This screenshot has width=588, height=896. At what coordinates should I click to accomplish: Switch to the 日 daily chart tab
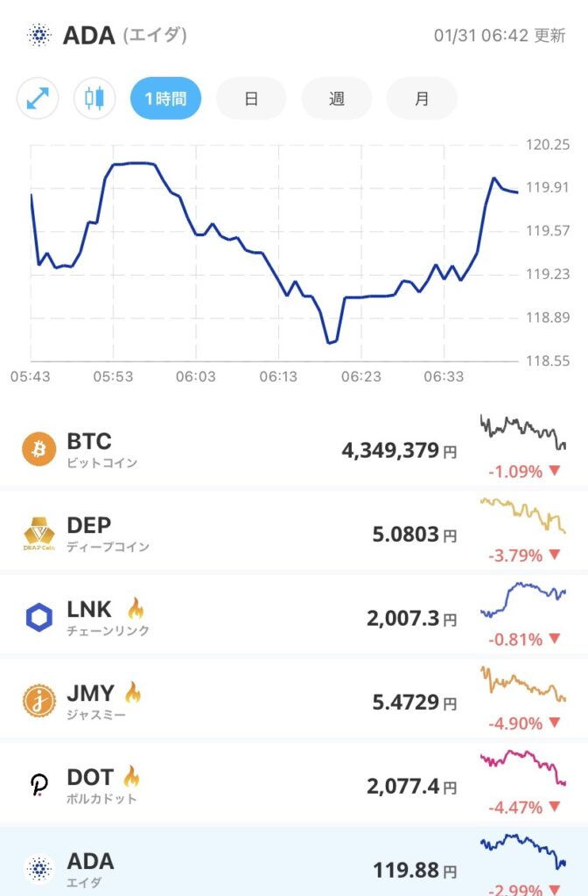[x=251, y=98]
